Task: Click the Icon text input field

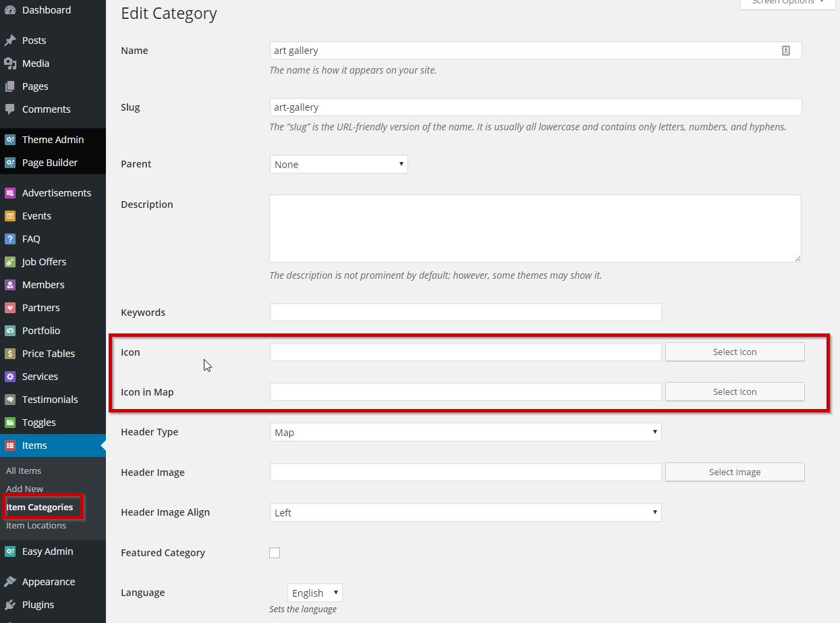Action: pos(466,352)
